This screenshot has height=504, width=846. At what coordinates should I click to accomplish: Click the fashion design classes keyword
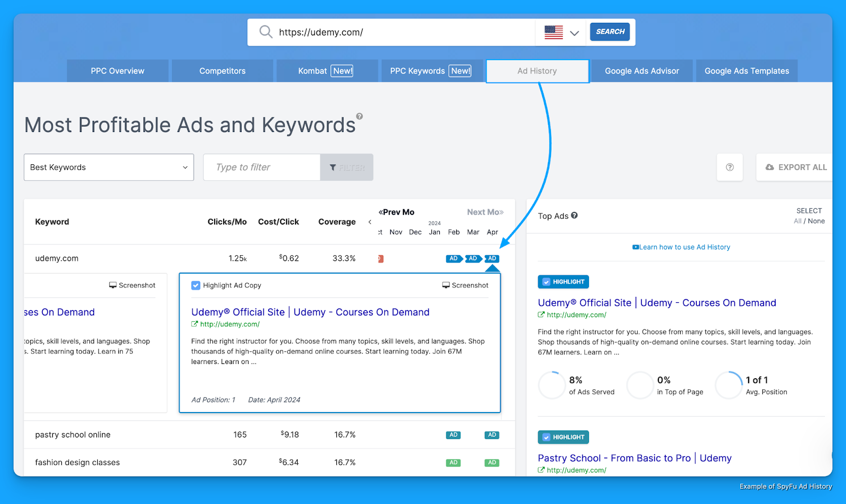(77, 462)
